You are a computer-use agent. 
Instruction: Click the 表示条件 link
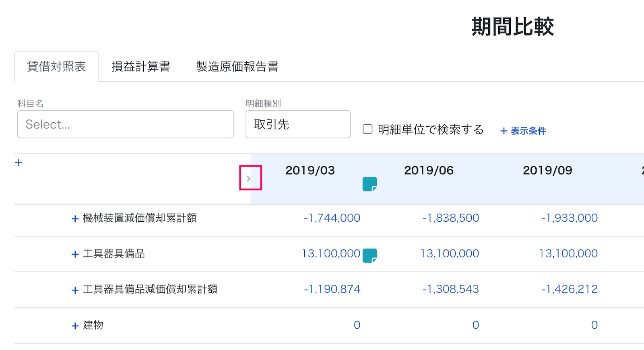click(x=523, y=131)
